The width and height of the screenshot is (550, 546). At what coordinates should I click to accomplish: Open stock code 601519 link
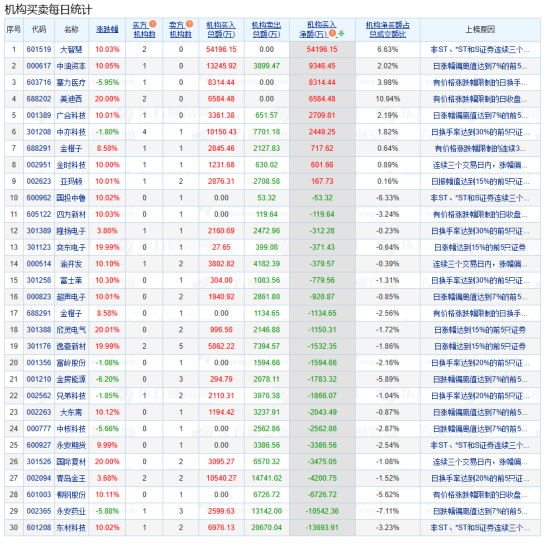coord(39,49)
